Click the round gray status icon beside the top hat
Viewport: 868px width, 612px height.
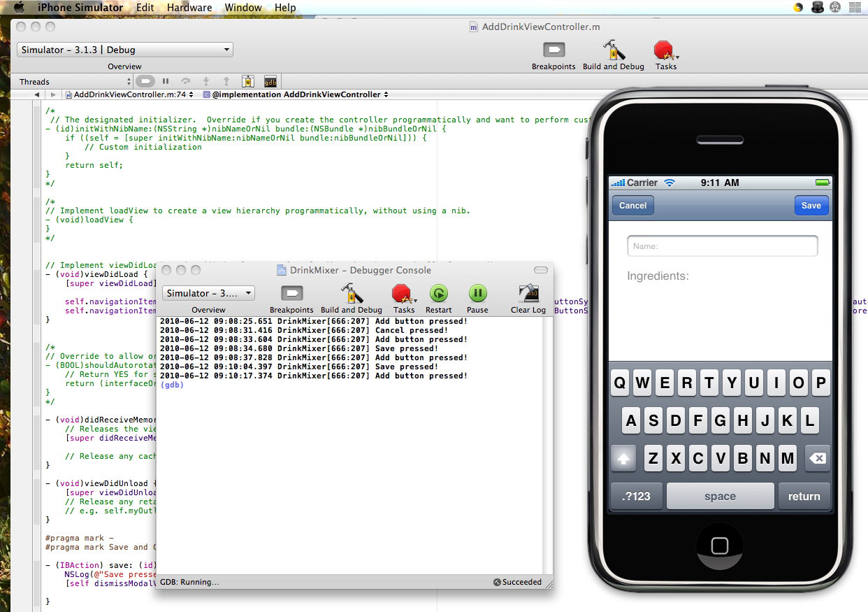(835, 8)
